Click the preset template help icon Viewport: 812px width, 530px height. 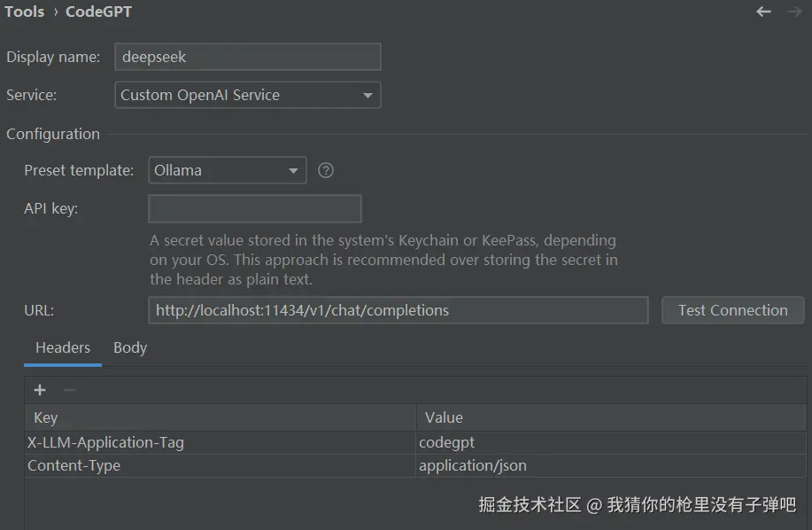(326, 170)
